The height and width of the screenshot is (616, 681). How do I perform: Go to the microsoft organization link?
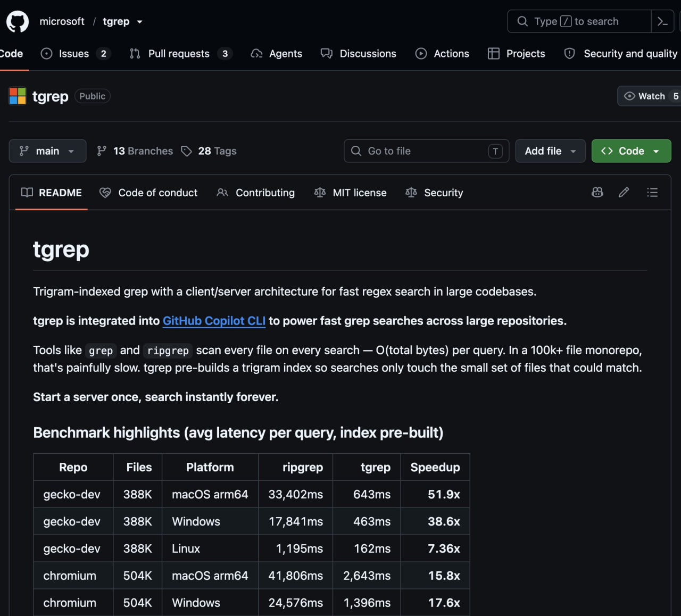point(62,21)
